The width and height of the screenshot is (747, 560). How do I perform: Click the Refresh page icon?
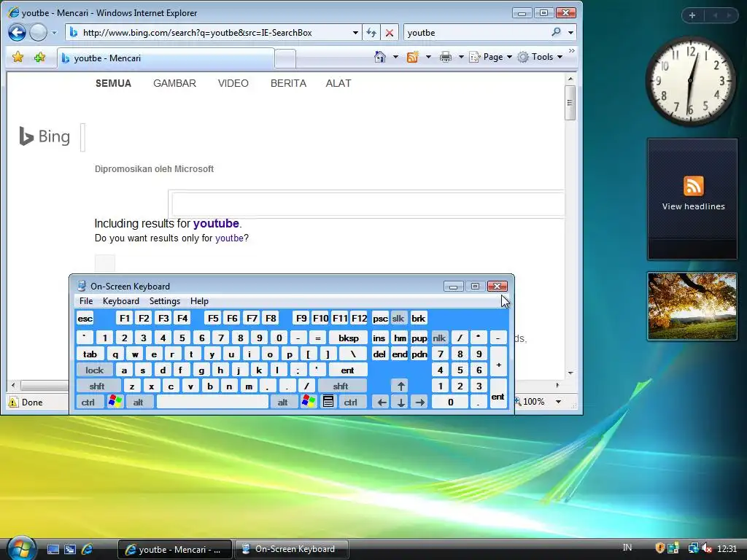coord(371,33)
